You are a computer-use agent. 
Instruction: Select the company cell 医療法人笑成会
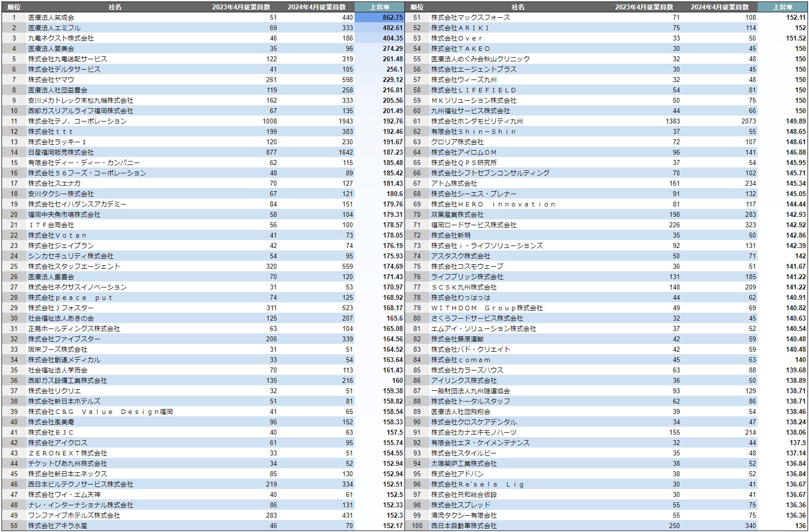[x=51, y=17]
